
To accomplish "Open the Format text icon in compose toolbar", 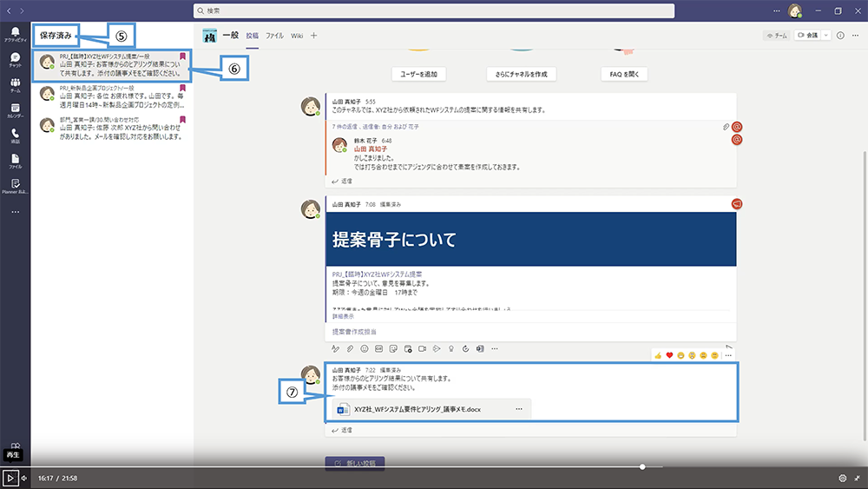I will point(335,349).
